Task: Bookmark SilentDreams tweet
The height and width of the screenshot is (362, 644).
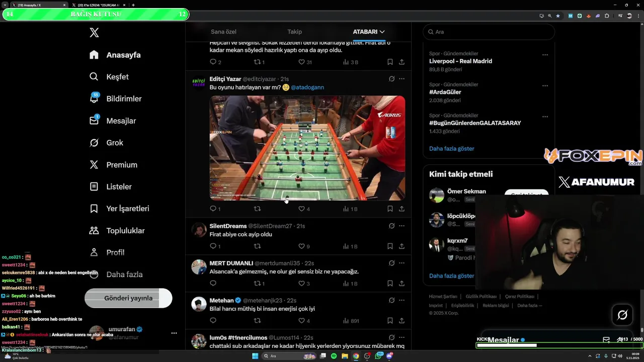Action: coord(390,246)
